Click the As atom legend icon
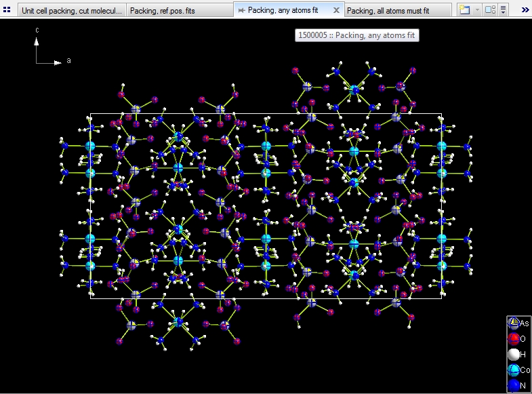The image size is (532, 394). [514, 323]
